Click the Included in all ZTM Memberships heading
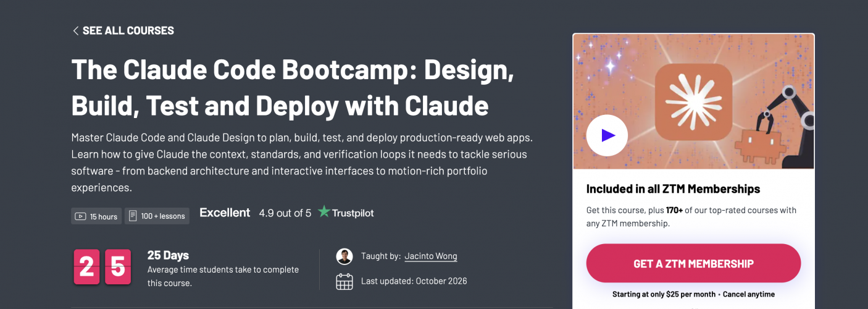Image resolution: width=868 pixels, height=309 pixels. tap(673, 189)
